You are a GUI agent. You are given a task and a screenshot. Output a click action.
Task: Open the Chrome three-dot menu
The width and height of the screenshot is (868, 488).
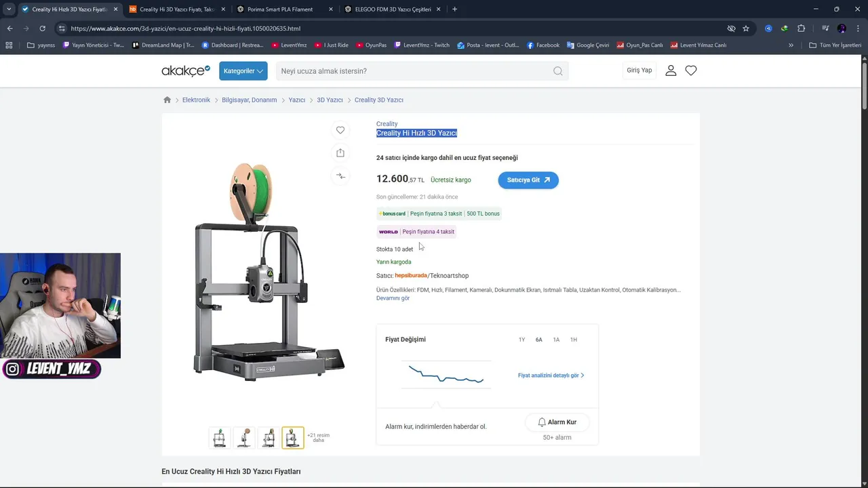click(x=858, y=28)
